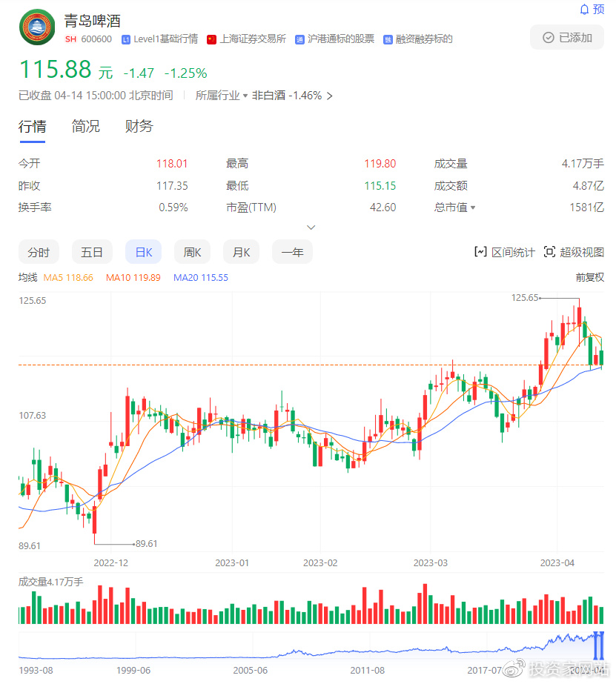Click the current price 115.88

click(x=56, y=70)
